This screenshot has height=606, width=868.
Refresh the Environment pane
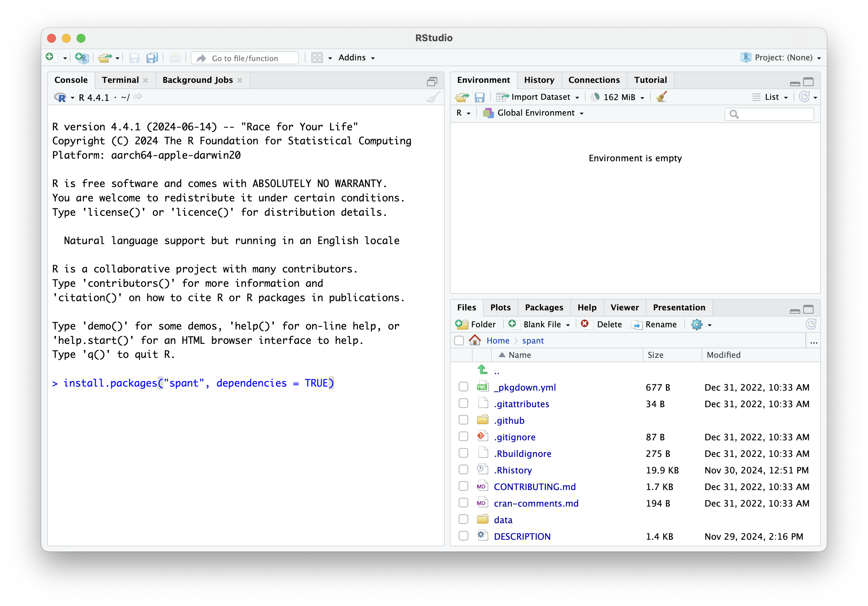point(804,97)
